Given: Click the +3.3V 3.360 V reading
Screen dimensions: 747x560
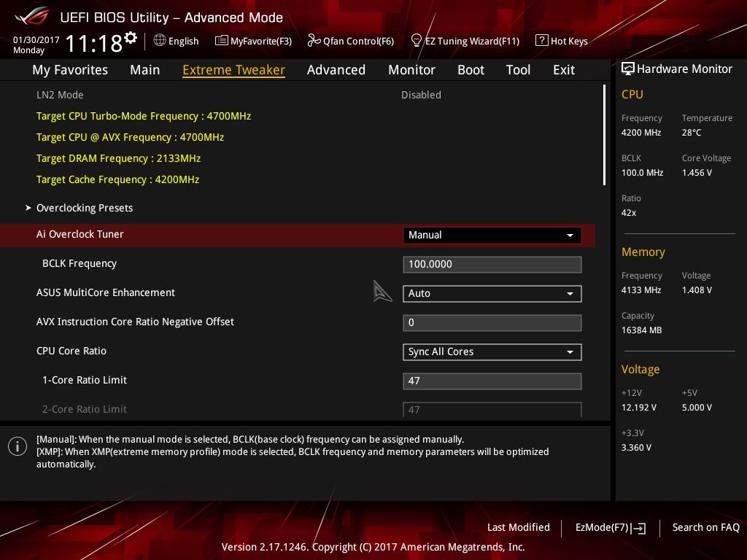Looking at the screenshot, I should tap(636, 448).
